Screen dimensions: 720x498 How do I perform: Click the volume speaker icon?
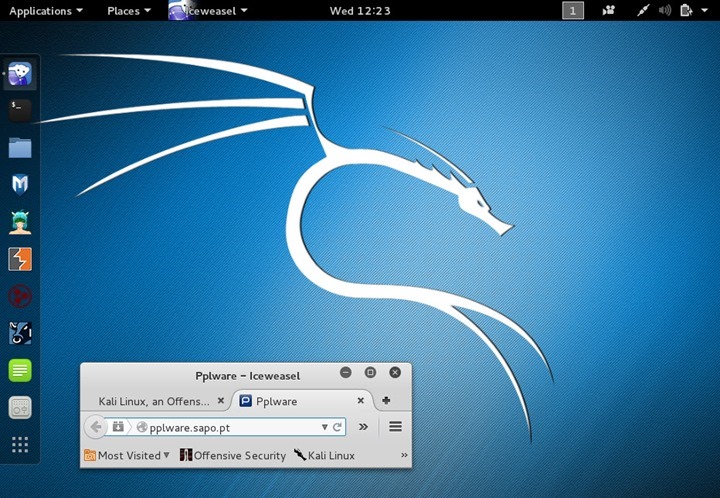pos(664,11)
